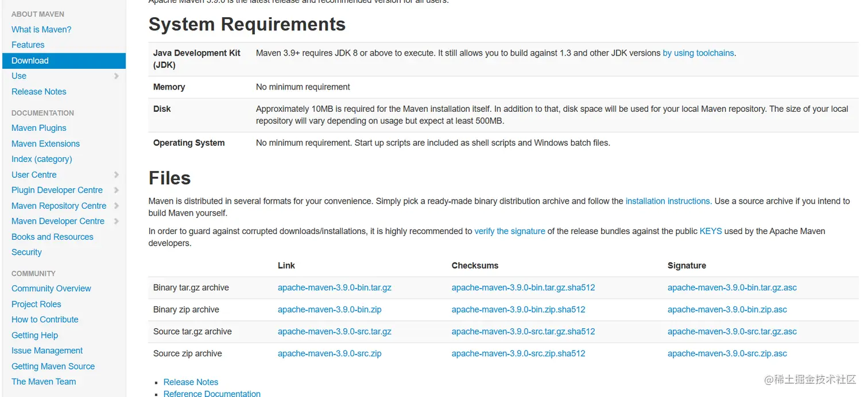Image resolution: width=868 pixels, height=397 pixels.
Task: Open apache-maven-3.9.0-bin.zip.sha512 checksum
Action: [518, 309]
